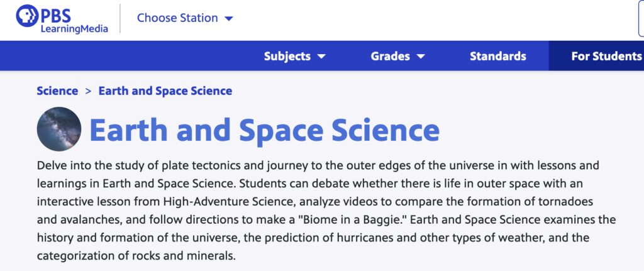Image resolution: width=644 pixels, height=271 pixels.
Task: Click the arrow beside Grades
Action: pos(421,57)
